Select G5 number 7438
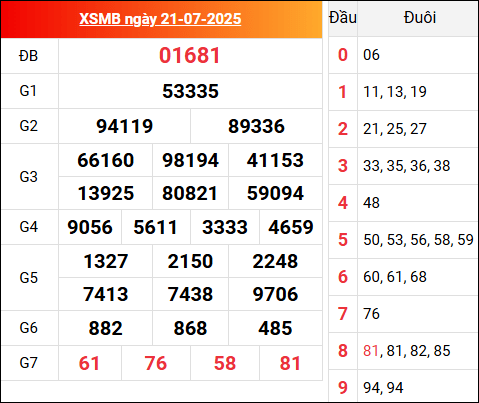This screenshot has height=403, width=479. [190, 294]
